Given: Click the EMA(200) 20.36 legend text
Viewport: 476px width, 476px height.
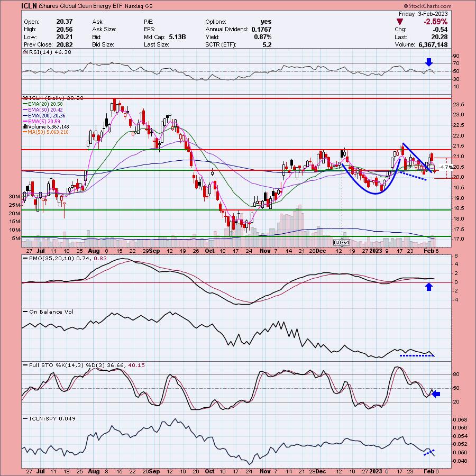Looking at the screenshot, I should click(47, 116).
